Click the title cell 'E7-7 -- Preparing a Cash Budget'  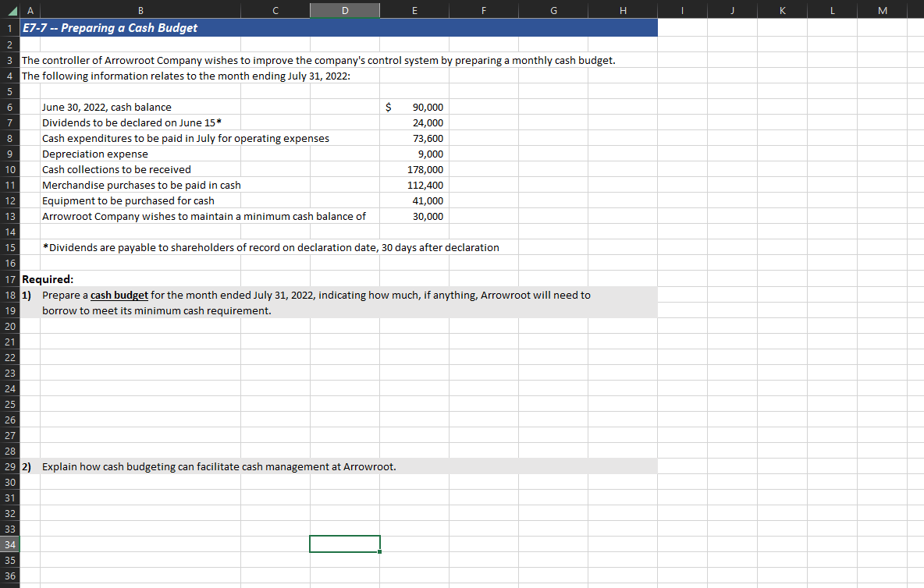tap(117, 28)
